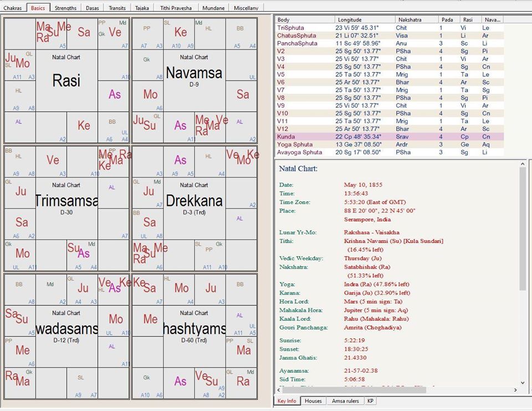Select the Tithi Pravesha tab
This screenshot has height=411, width=532.
(176, 8)
